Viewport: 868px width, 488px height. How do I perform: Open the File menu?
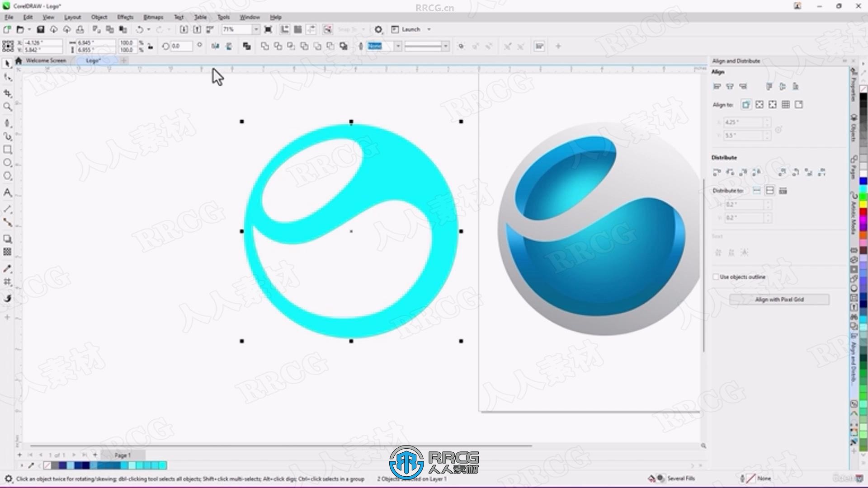[x=9, y=17]
